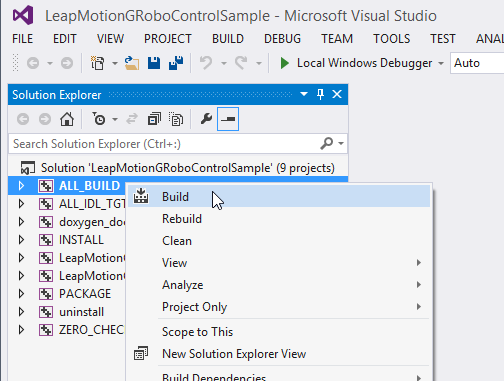Click the Redo arrow icon
504x381 pixels.
click(241, 63)
